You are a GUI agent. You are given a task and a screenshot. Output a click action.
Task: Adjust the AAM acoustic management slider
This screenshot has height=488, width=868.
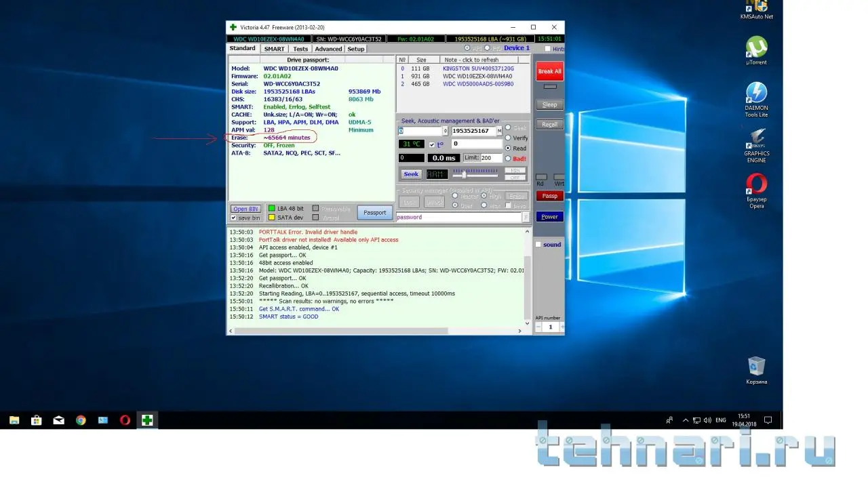464,175
